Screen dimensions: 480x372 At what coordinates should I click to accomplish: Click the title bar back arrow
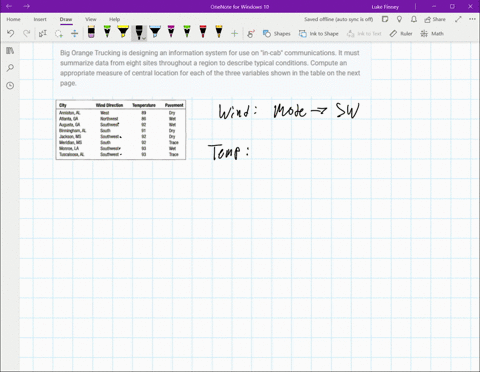point(9,6)
